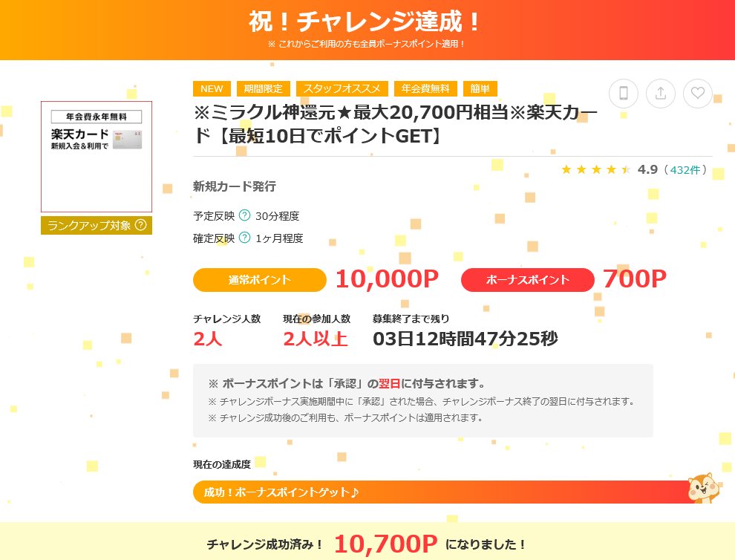The height and width of the screenshot is (560, 735).
Task: Click the share upload icon
Action: (x=661, y=94)
